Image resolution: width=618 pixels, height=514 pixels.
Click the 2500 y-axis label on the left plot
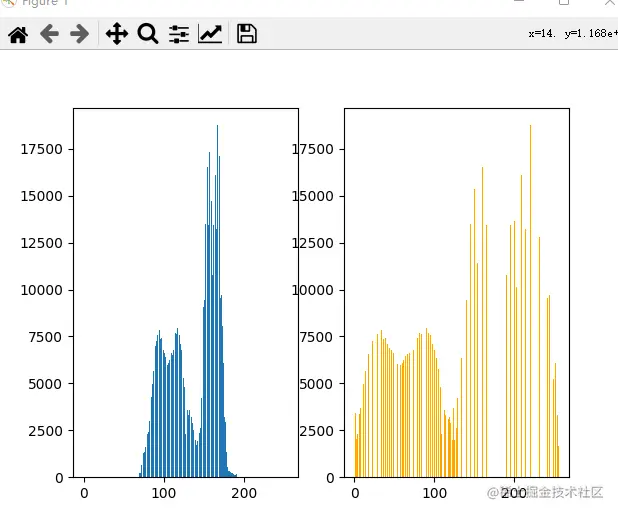[x=45, y=431]
